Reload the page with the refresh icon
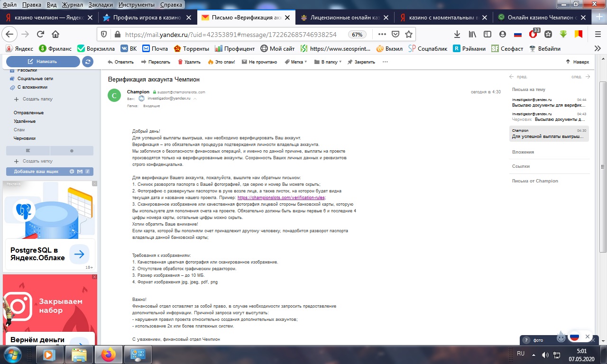 point(40,34)
